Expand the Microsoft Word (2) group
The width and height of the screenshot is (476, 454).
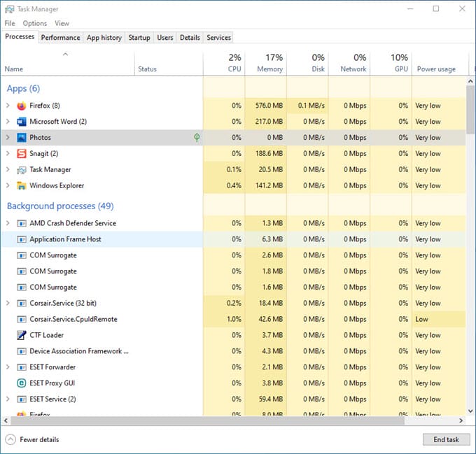coord(8,122)
